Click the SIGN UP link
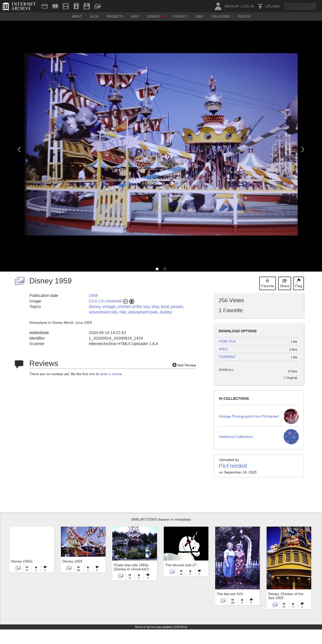Viewport: 322px width, 644px height. click(x=231, y=6)
